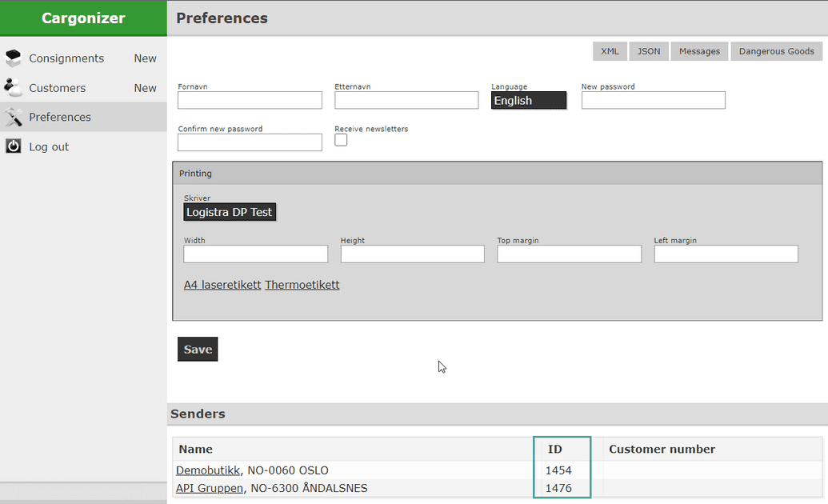Image resolution: width=828 pixels, height=504 pixels.
Task: Open the XML tab
Action: (610, 51)
